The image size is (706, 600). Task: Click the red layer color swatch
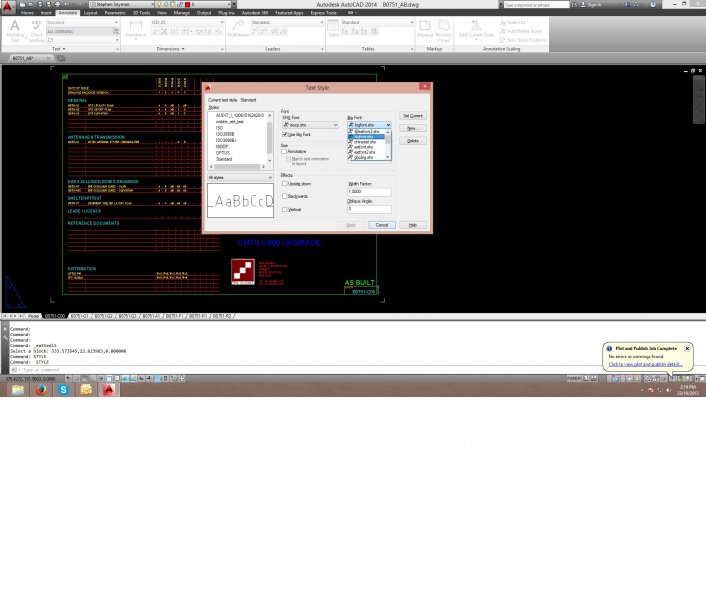188,5
